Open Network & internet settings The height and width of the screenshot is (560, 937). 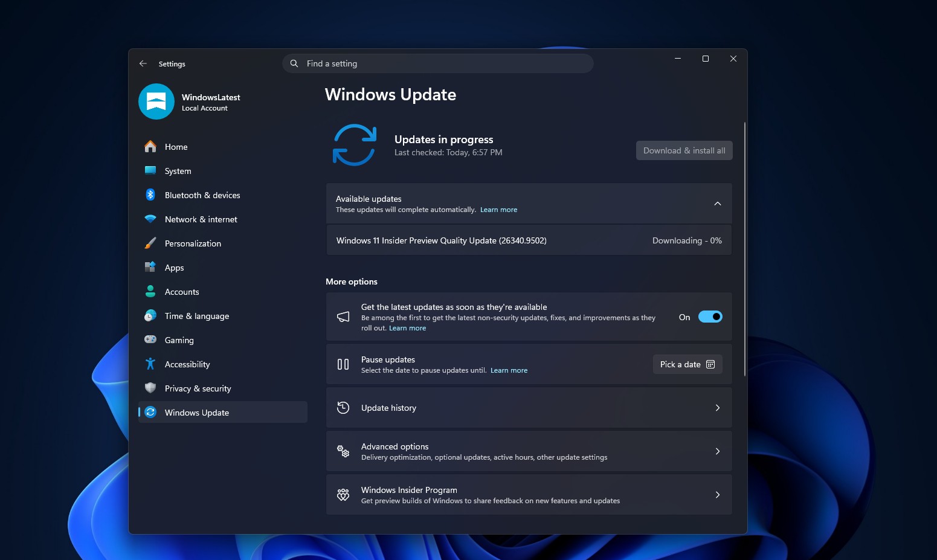pos(223,219)
